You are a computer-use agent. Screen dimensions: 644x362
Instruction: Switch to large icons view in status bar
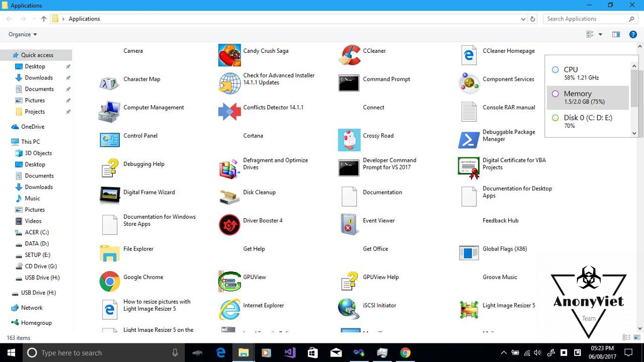[x=636, y=337]
